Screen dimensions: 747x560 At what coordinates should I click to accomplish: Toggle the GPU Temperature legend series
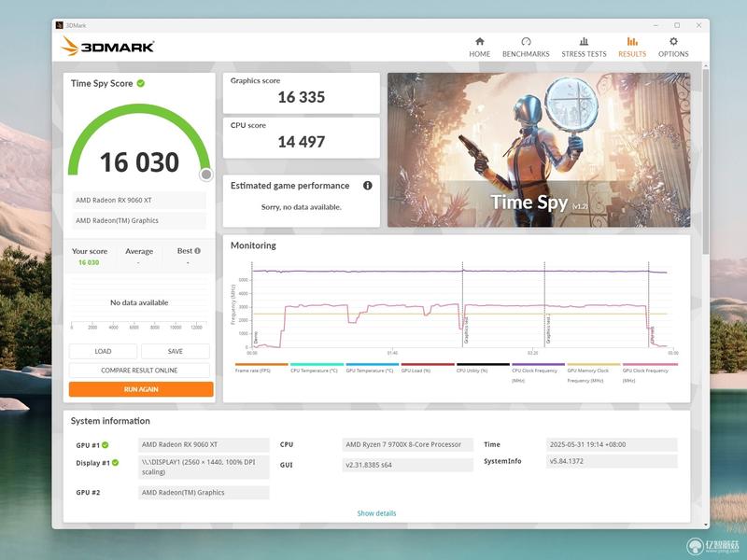372,368
